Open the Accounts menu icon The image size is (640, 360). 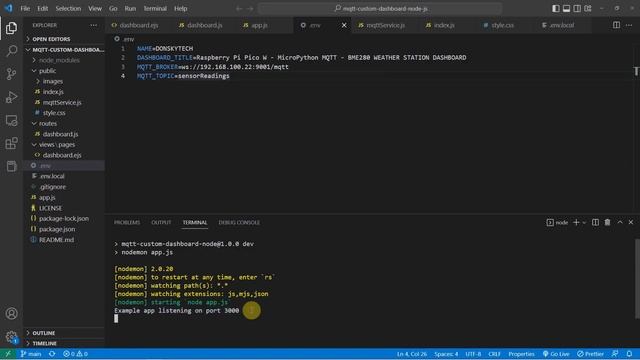point(11,313)
